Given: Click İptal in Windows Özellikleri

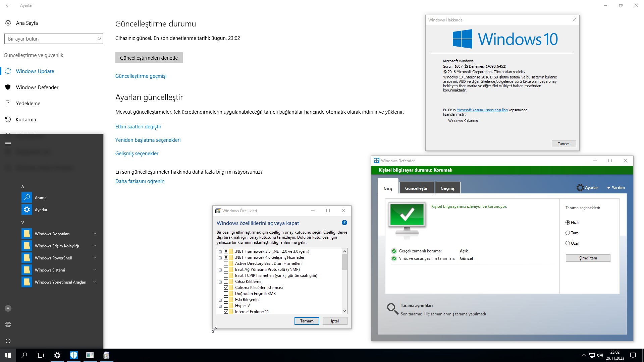Looking at the screenshot, I should [335, 321].
